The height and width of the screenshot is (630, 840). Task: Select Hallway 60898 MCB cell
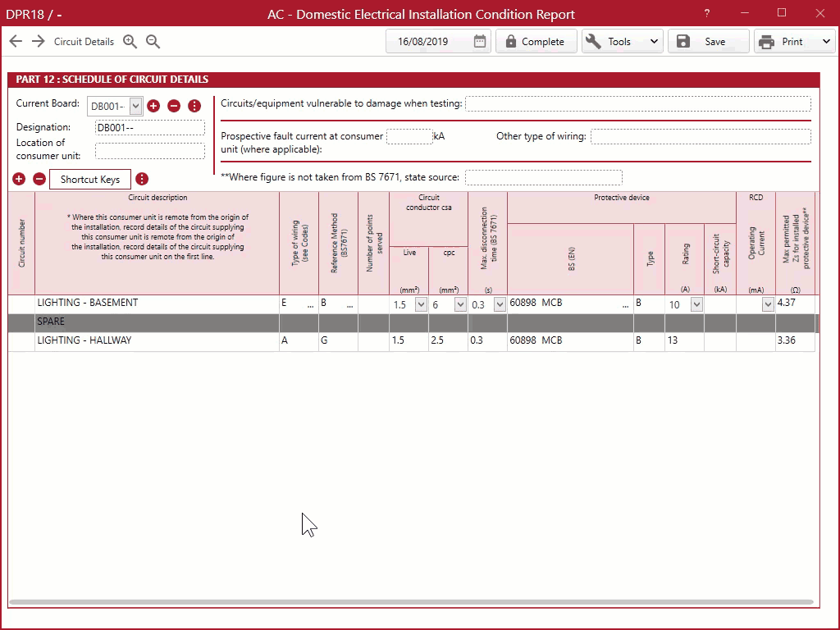coord(571,341)
